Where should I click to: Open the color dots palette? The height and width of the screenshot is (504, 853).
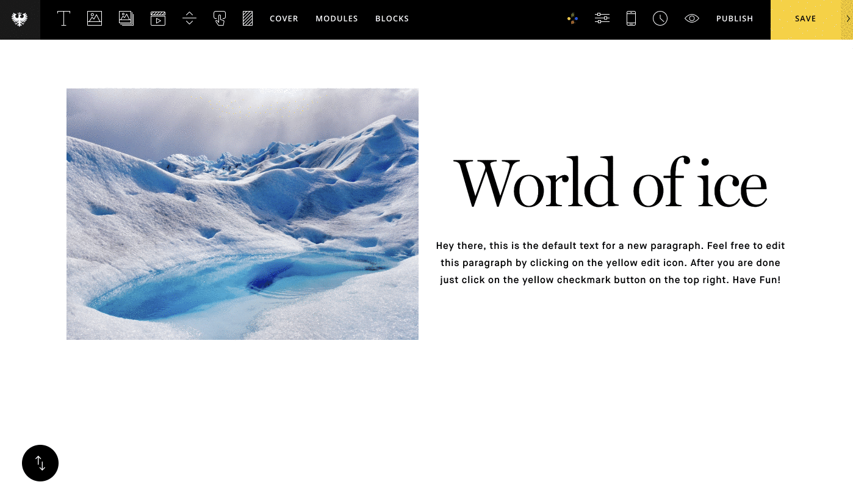click(572, 19)
